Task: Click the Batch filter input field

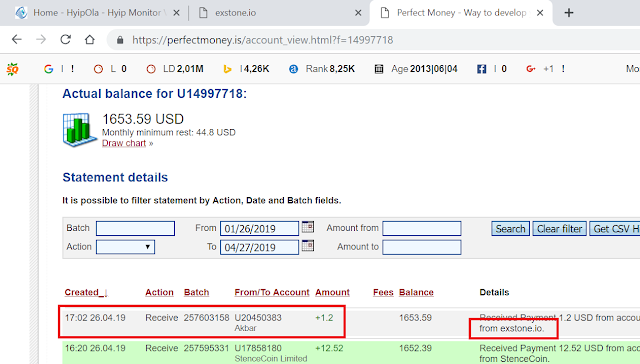Action: (136, 229)
